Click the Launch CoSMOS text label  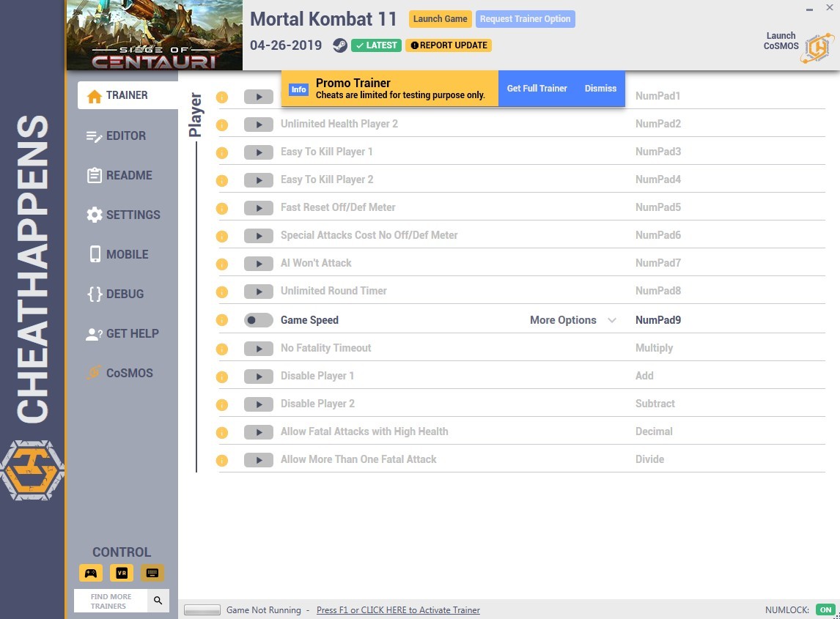click(x=781, y=41)
